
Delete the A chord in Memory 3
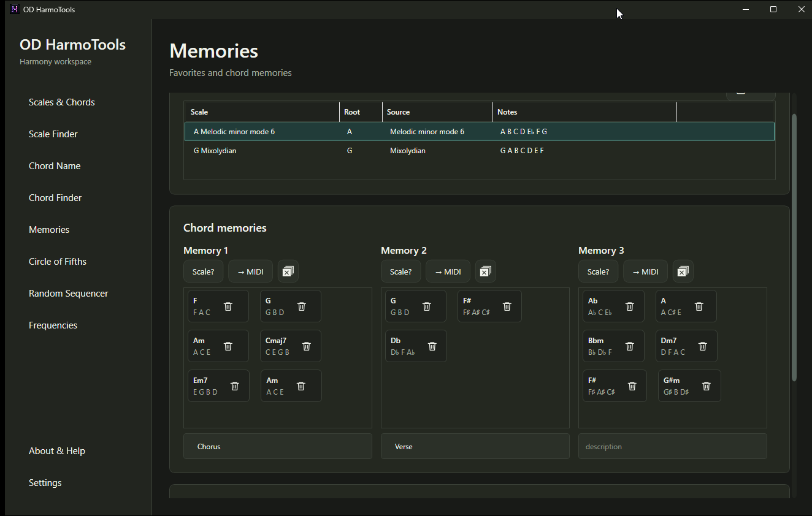(x=699, y=306)
